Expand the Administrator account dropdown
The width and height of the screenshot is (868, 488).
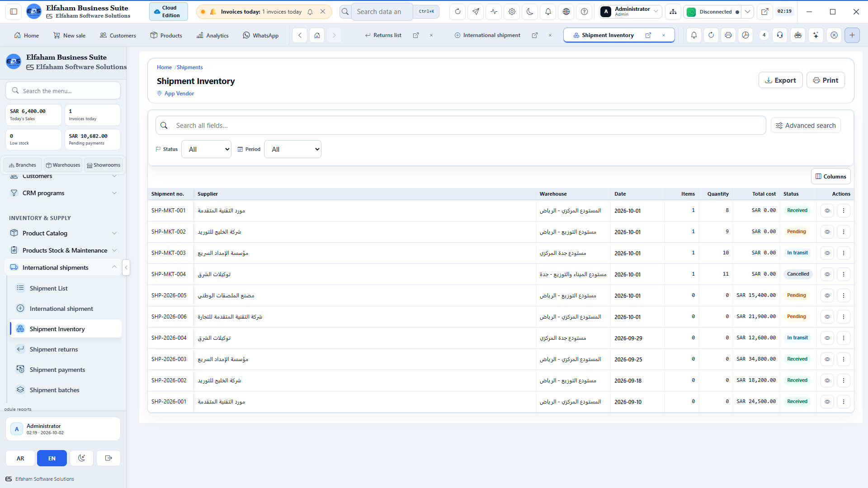[631, 12]
